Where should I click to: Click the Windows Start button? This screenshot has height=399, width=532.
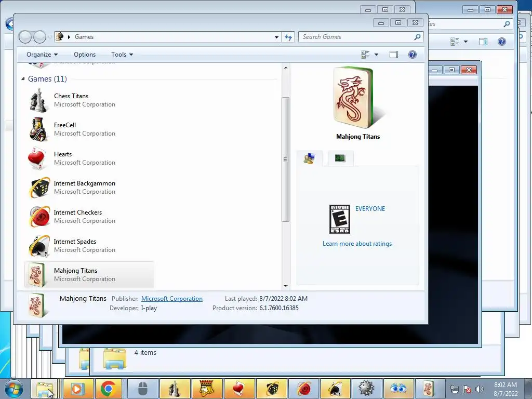pos(14,389)
